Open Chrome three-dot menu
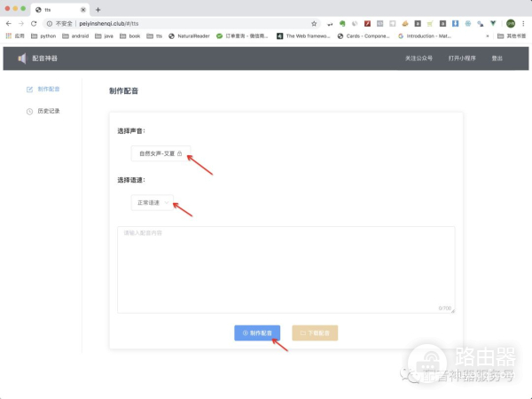The height and width of the screenshot is (399, 532). pyautogui.click(x=523, y=23)
